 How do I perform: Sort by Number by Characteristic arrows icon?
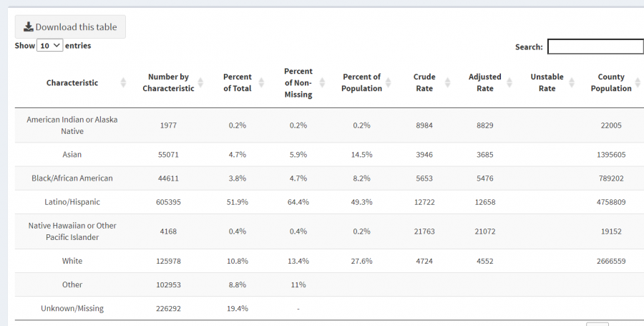pyautogui.click(x=203, y=83)
